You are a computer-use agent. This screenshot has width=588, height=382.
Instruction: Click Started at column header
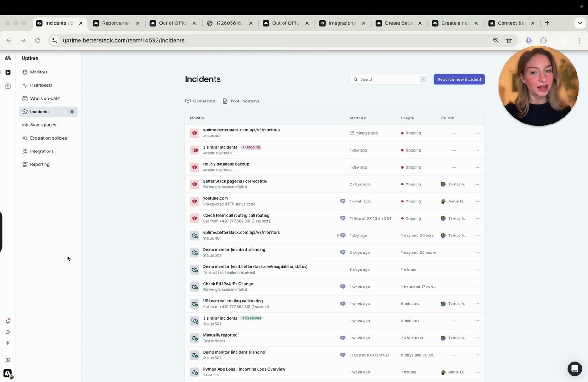pos(358,118)
